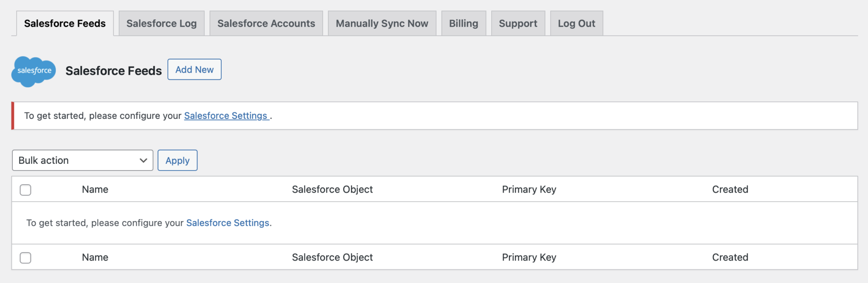Select the Salesforce Feeds tab

tap(64, 23)
